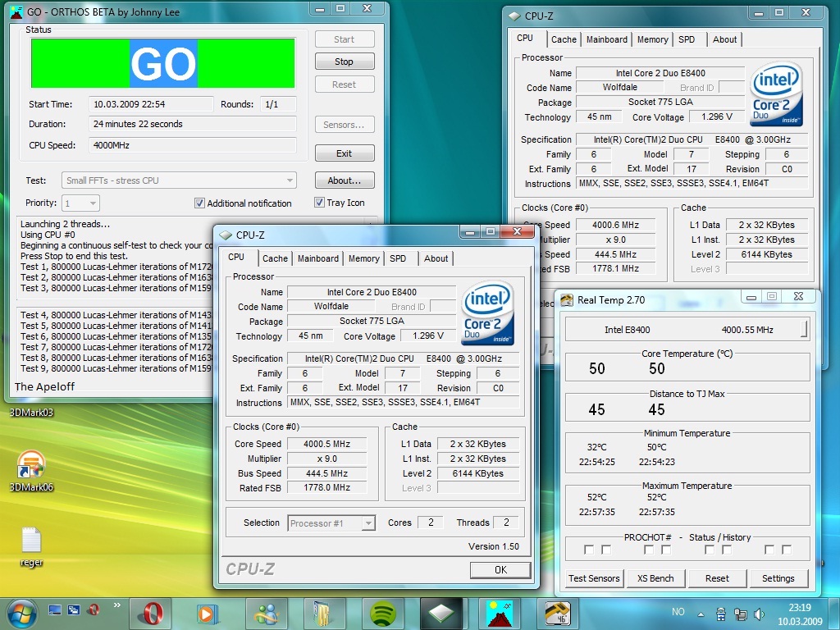Click the CPU Speed 4000MHz field
840x630 pixels.
[x=192, y=145]
